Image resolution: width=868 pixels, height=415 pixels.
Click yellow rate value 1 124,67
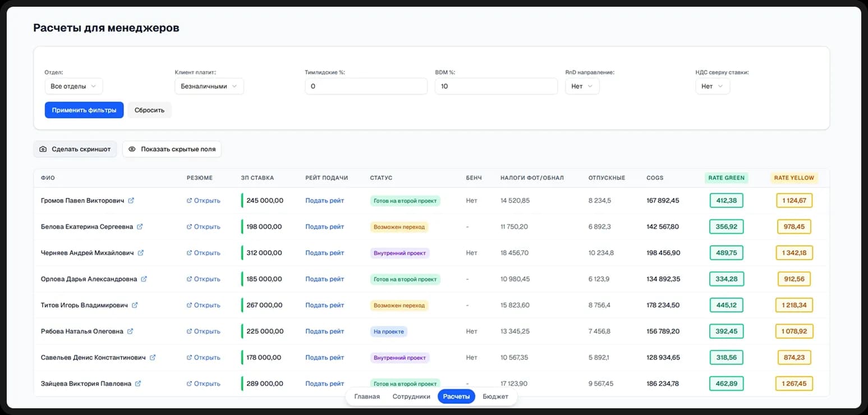[794, 200]
